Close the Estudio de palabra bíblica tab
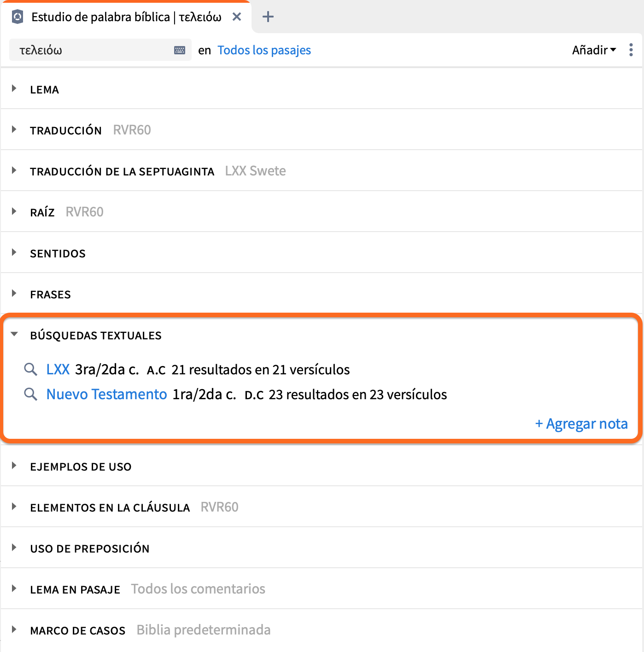The width and height of the screenshot is (644, 652). click(237, 17)
